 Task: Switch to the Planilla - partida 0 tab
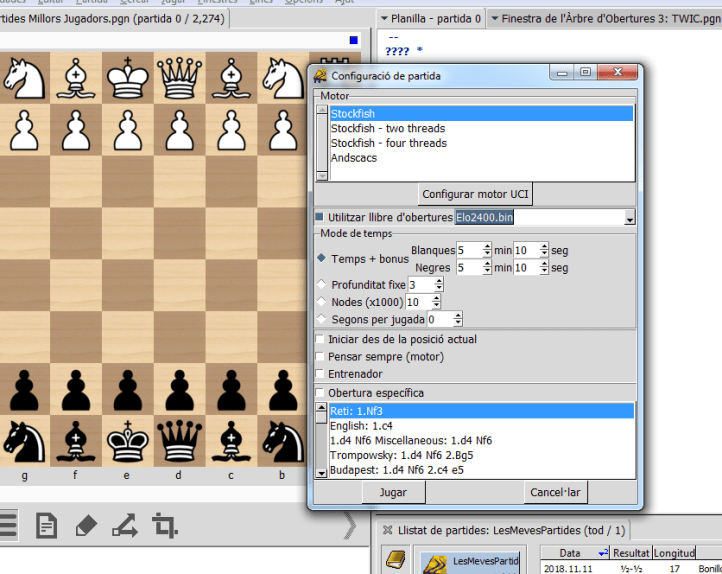coord(431,19)
